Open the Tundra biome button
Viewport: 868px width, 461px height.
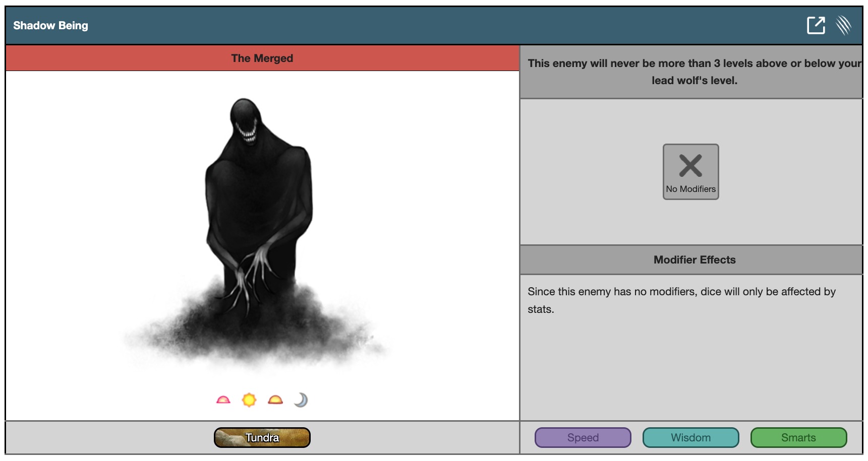[x=262, y=437]
